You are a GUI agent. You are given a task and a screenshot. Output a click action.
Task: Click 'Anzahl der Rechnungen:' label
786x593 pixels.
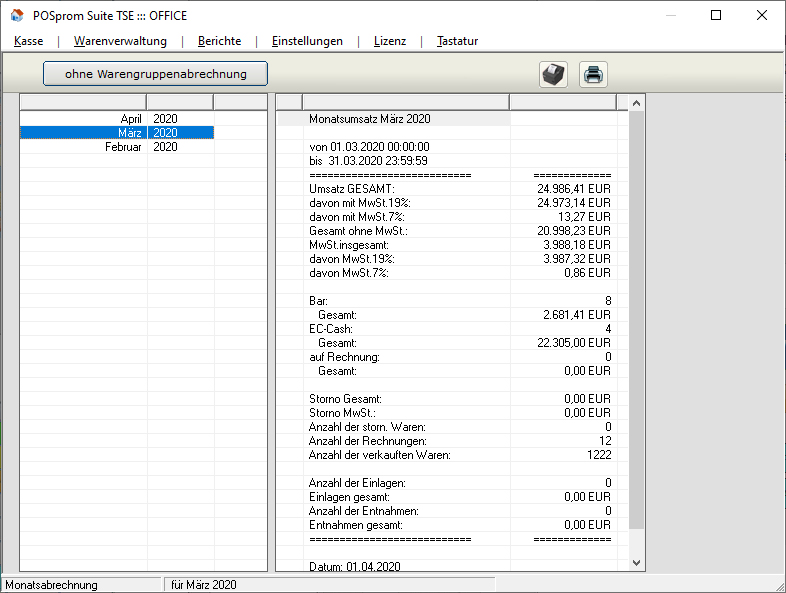click(x=368, y=442)
